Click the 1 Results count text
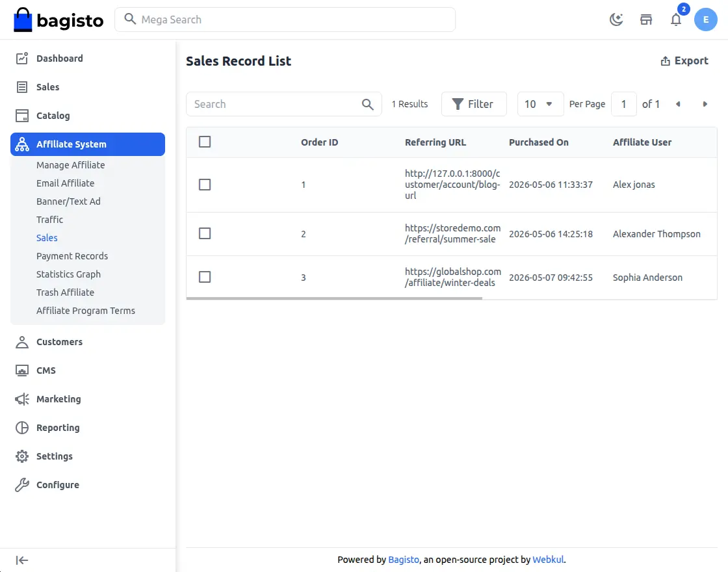Image resolution: width=728 pixels, height=572 pixels. click(x=409, y=104)
